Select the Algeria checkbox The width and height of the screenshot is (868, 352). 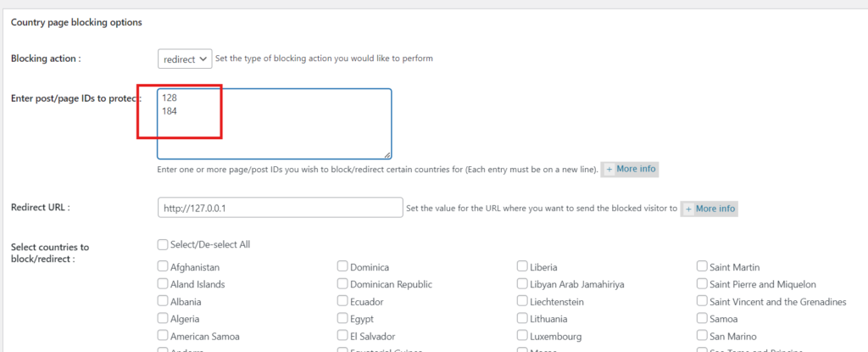(x=163, y=319)
